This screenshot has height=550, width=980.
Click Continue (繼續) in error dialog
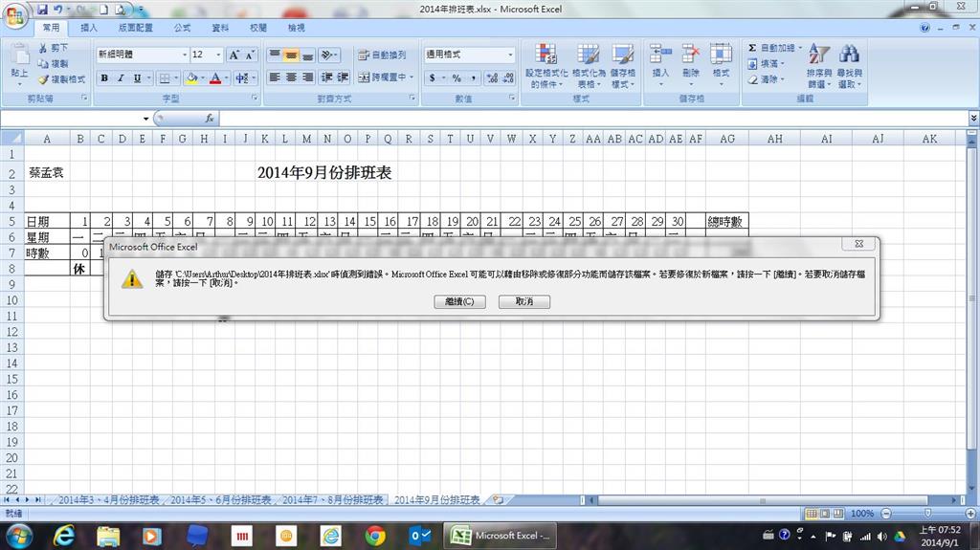459,302
